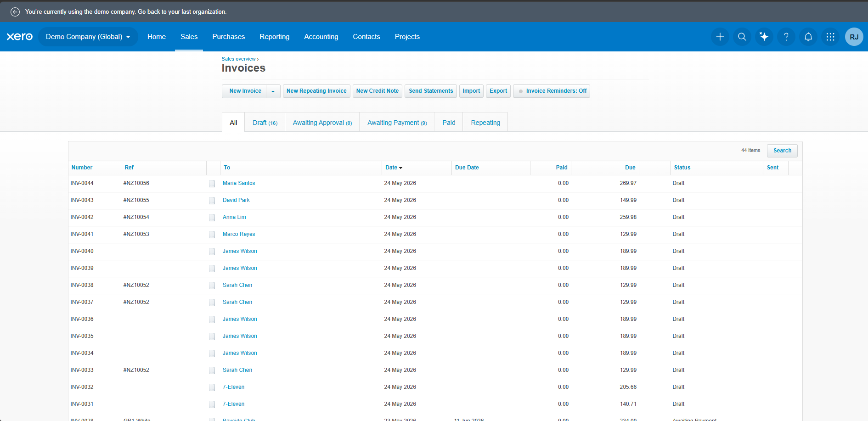Click the document icon for INV-0043
Image resolution: width=868 pixels, height=421 pixels.
[x=212, y=201]
